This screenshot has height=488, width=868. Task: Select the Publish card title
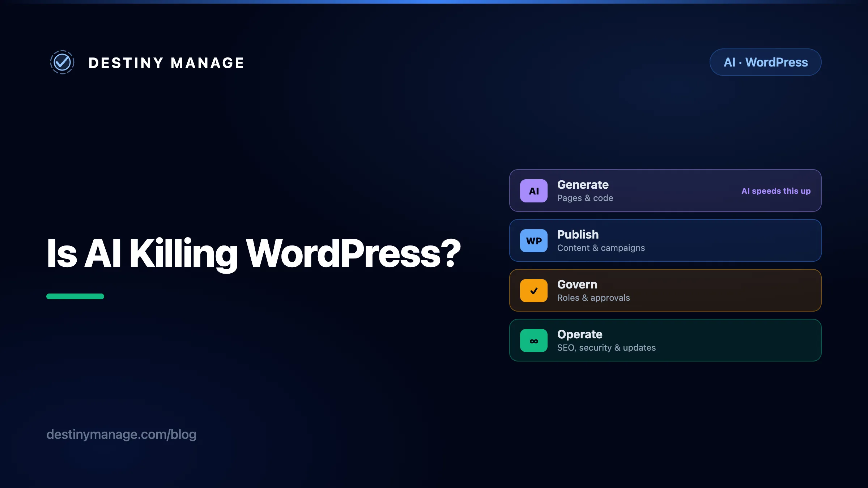[578, 235]
